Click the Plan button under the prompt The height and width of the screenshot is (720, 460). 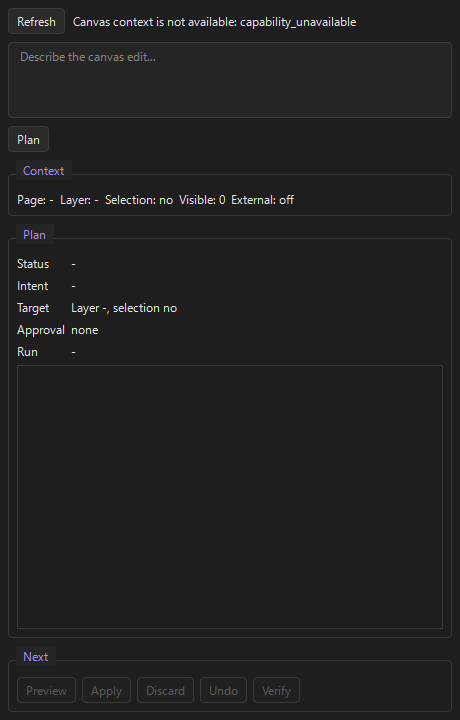[28, 140]
